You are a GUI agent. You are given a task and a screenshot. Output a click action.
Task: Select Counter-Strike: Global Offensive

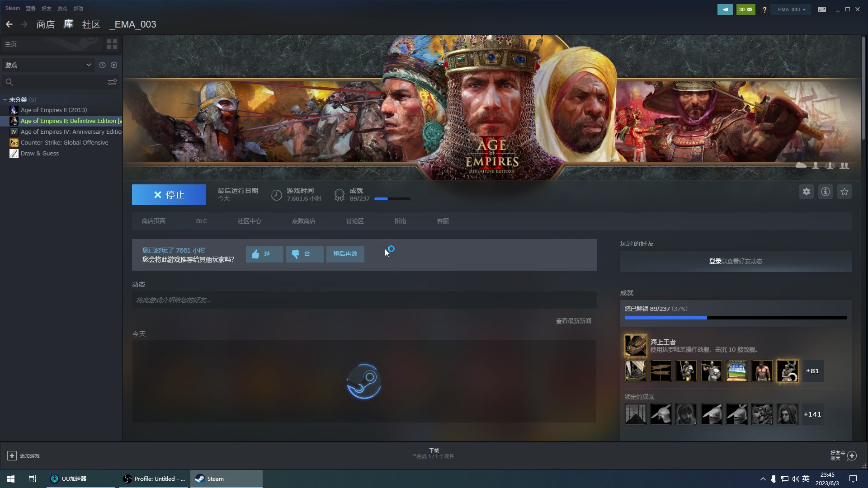tap(65, 142)
